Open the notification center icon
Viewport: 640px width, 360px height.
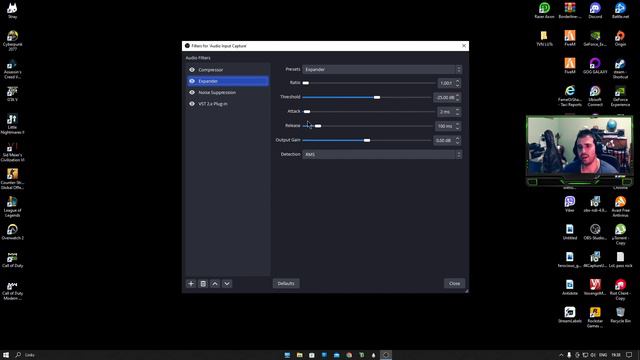tap(629, 355)
